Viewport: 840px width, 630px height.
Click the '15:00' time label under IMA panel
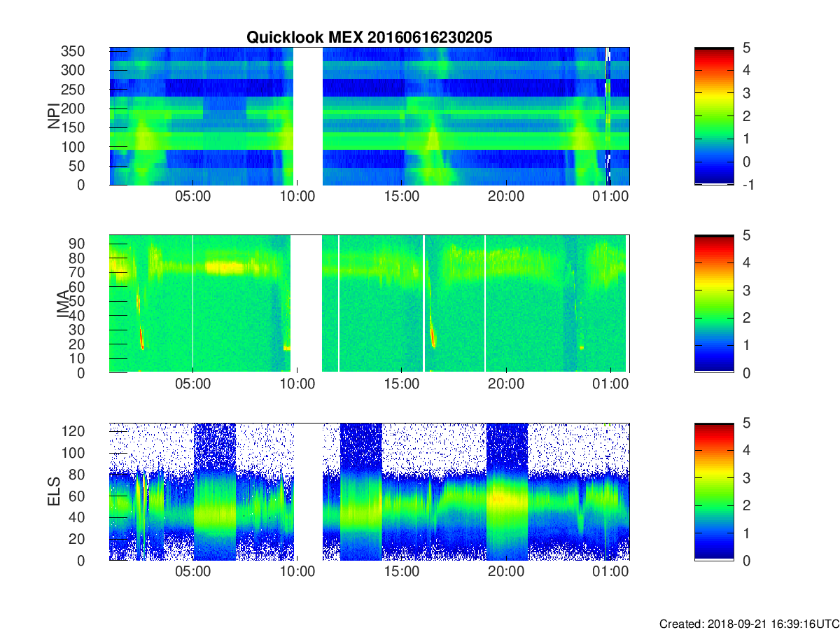point(402,384)
